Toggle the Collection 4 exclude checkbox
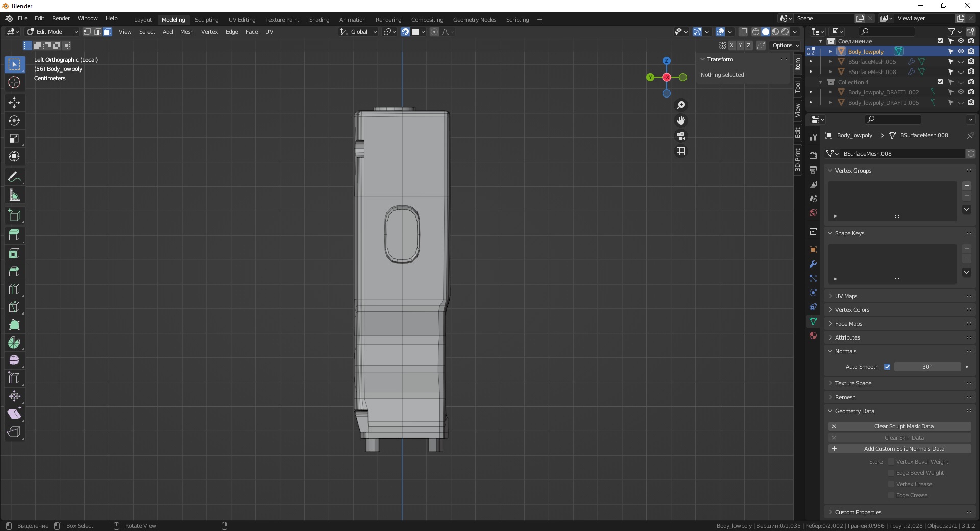This screenshot has height=531, width=980. [x=940, y=82]
